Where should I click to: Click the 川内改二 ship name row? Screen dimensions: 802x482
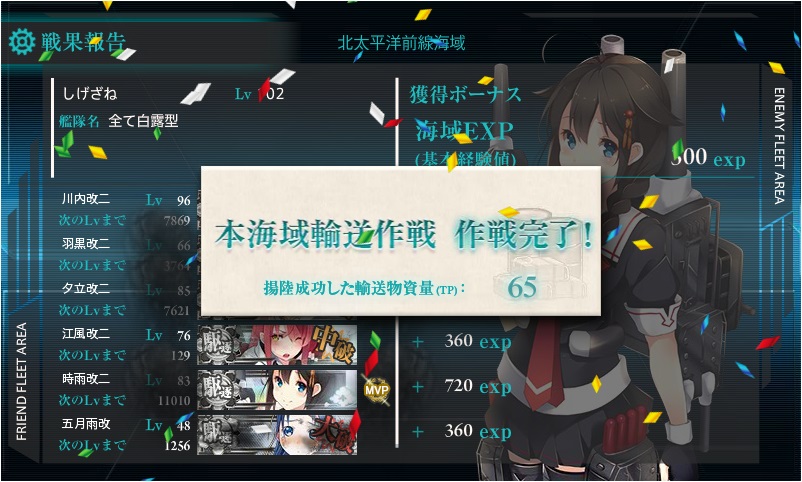pyautogui.click(x=126, y=200)
